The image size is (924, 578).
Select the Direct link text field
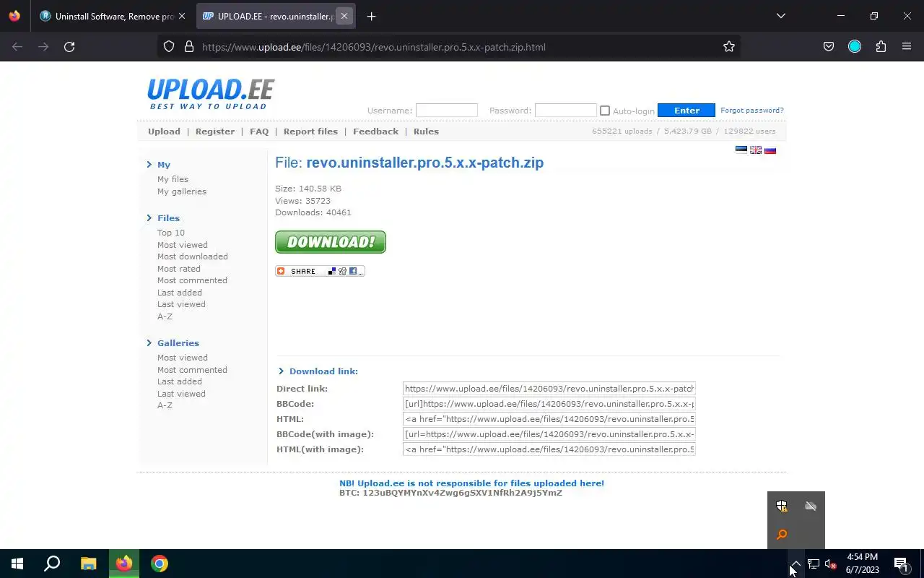pos(549,389)
